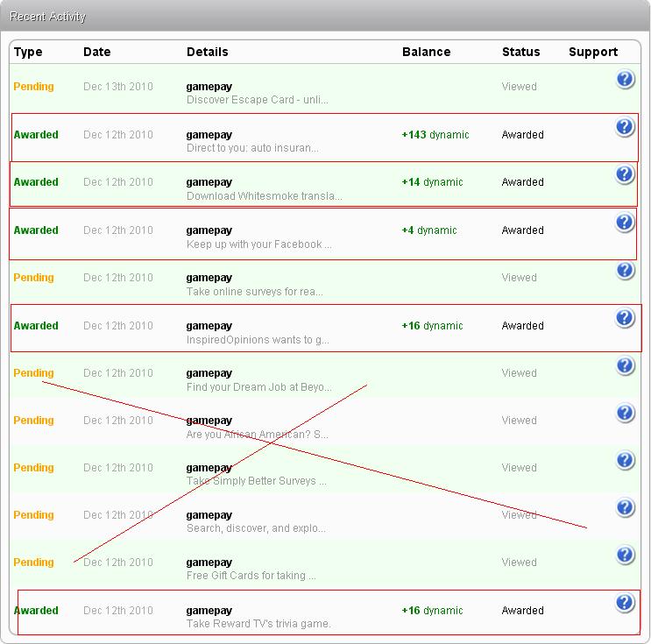651x644 pixels.
Task: Click help icon for Reward TV trivia row
Action: pyautogui.click(x=625, y=603)
